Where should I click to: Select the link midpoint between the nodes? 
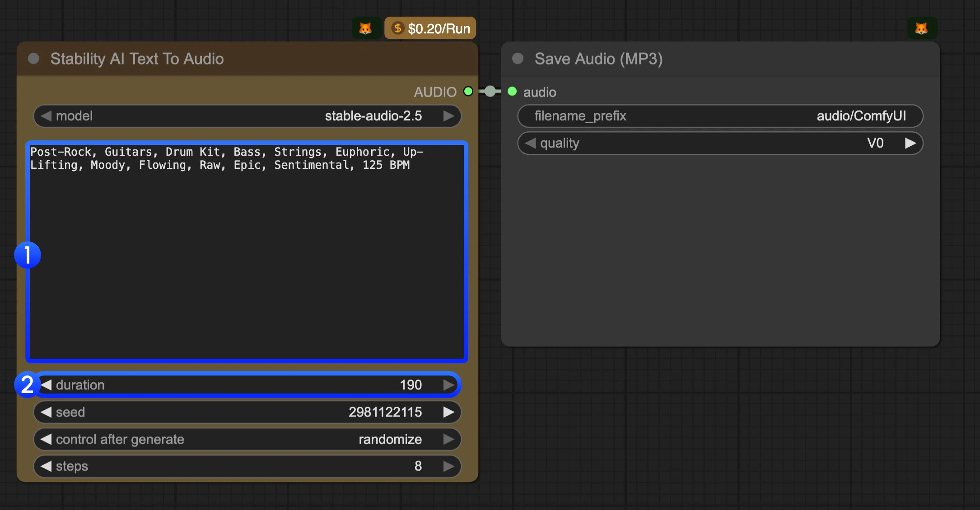pos(490,92)
